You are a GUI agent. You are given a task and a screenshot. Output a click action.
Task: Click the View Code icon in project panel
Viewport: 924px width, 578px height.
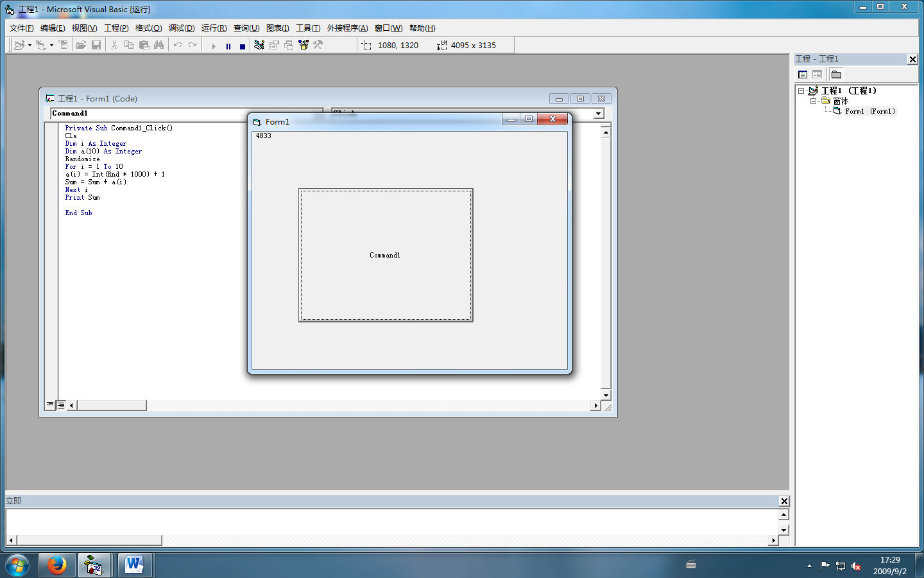click(803, 74)
